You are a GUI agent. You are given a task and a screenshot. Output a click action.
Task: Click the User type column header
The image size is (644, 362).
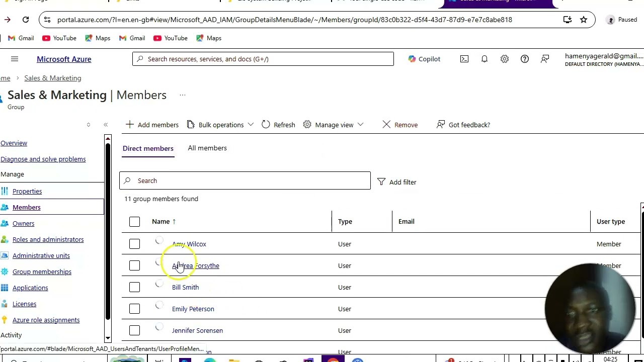tap(611, 222)
